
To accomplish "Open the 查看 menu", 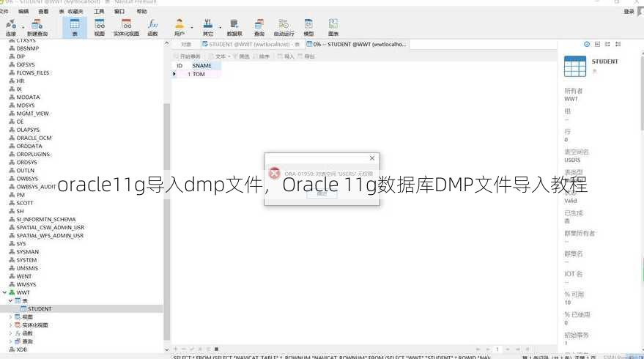I will (x=43, y=11).
